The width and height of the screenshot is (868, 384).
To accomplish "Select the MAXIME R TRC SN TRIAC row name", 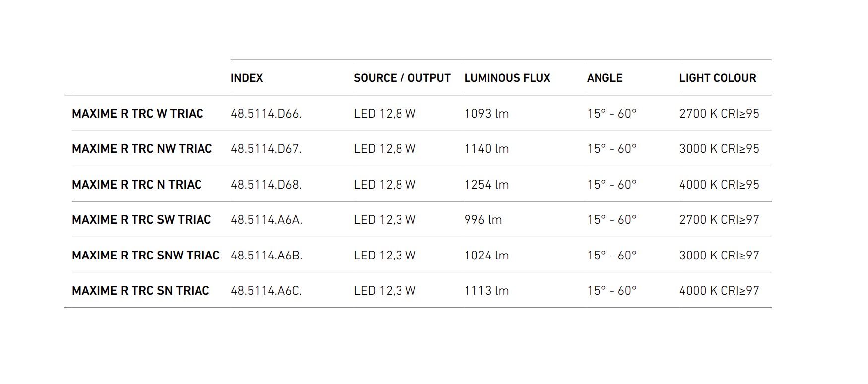I will (x=140, y=291).
